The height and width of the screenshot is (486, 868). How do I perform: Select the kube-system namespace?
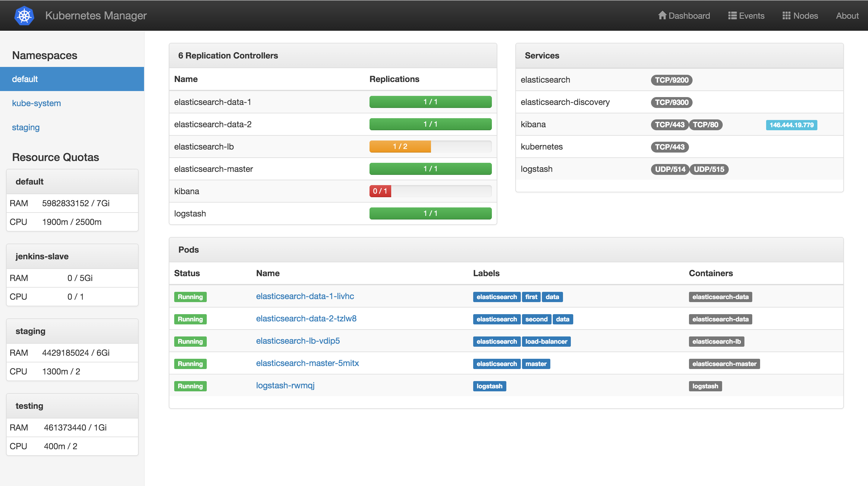coord(36,103)
